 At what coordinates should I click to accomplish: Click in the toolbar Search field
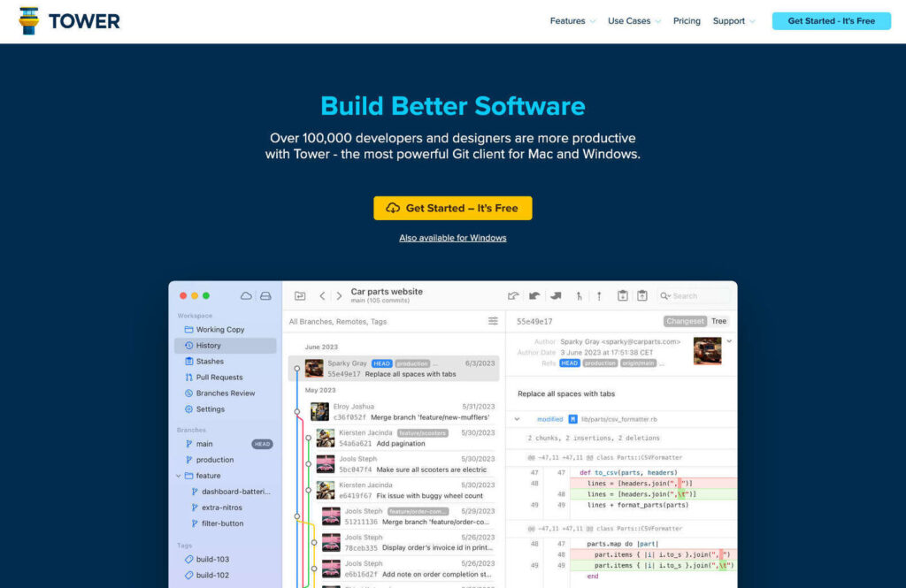pos(695,295)
